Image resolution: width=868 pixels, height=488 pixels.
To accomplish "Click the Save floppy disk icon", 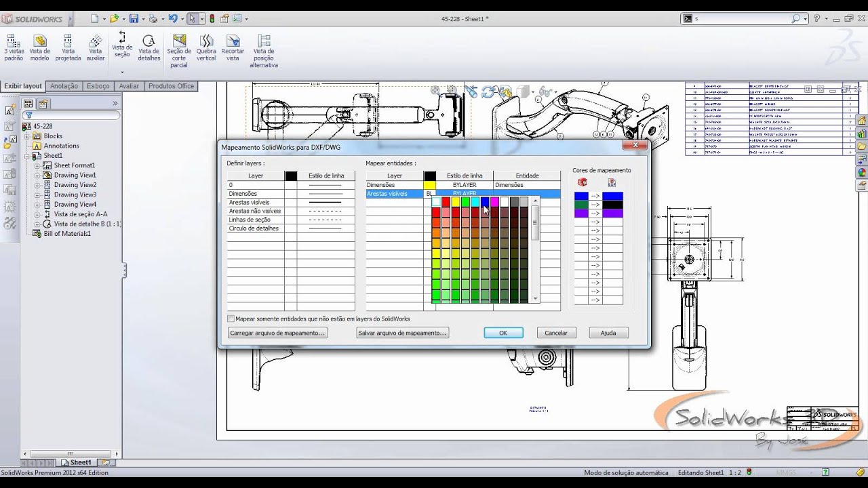I will pyautogui.click(x=134, y=18).
